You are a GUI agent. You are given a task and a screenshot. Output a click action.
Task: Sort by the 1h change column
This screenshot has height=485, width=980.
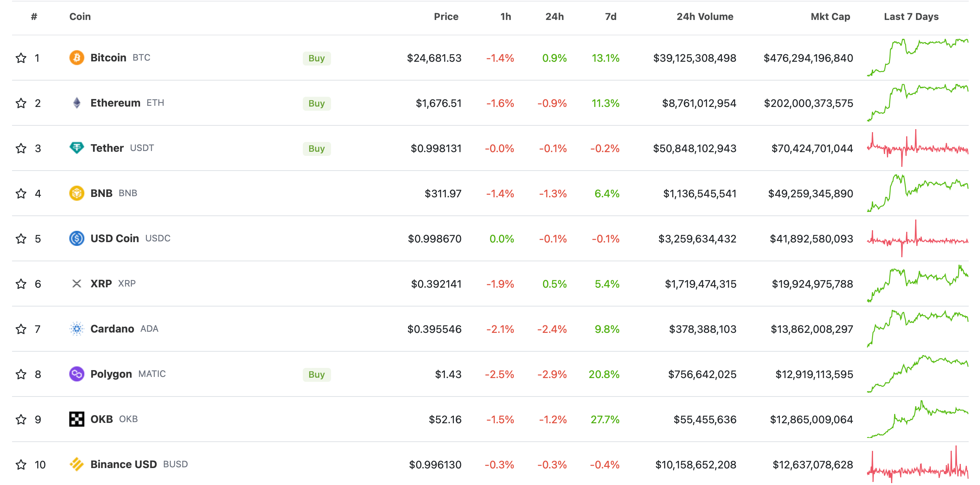click(505, 17)
